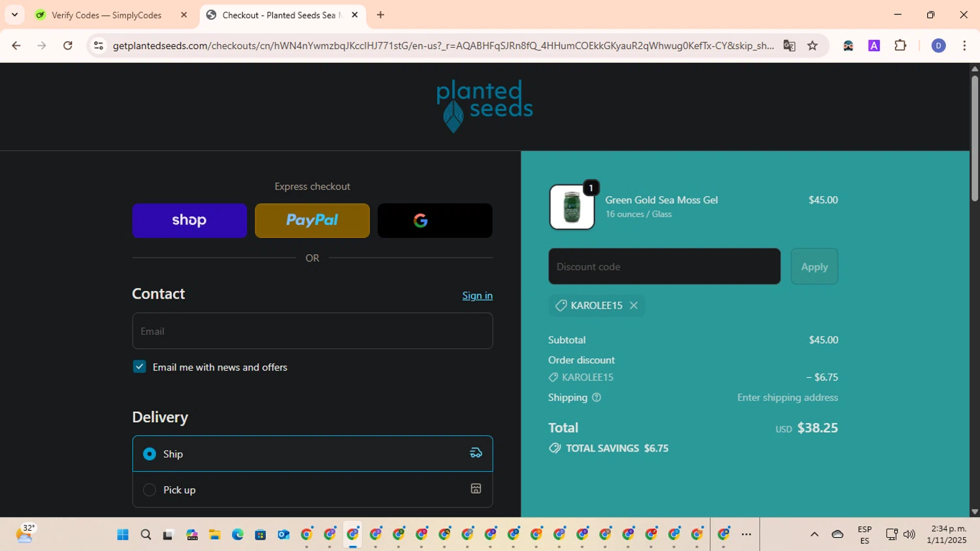This screenshot has height=551, width=980.
Task: Show hidden system tray icons
Action: click(x=815, y=535)
